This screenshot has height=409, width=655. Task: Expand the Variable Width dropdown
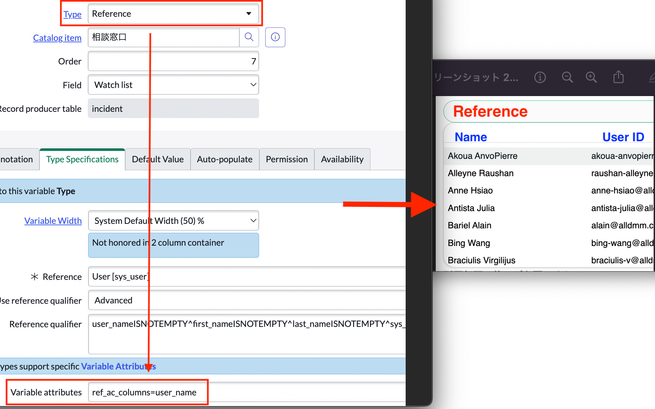pos(173,221)
